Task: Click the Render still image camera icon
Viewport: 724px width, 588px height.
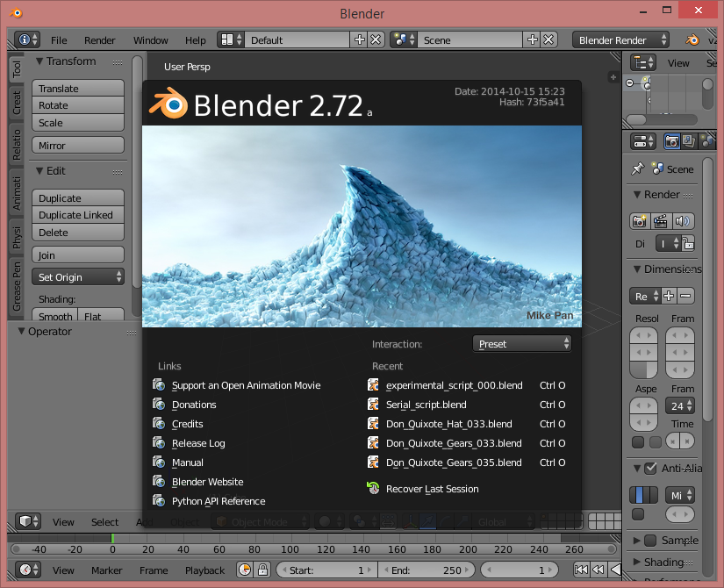Action: coord(640,221)
